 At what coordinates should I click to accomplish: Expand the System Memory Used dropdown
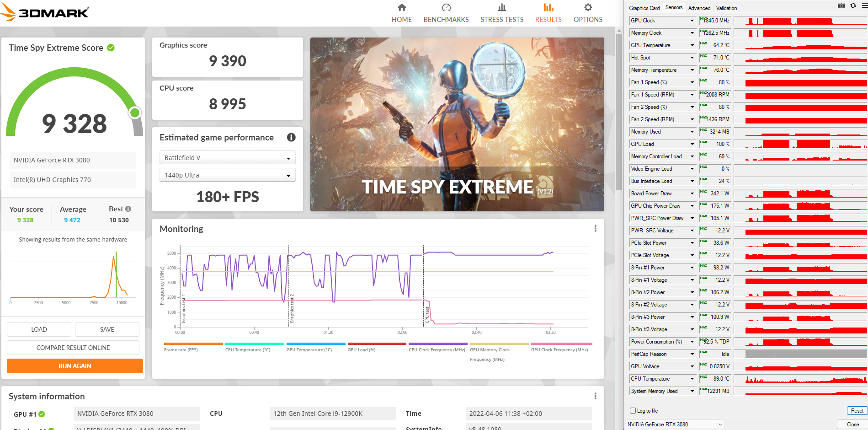click(692, 391)
